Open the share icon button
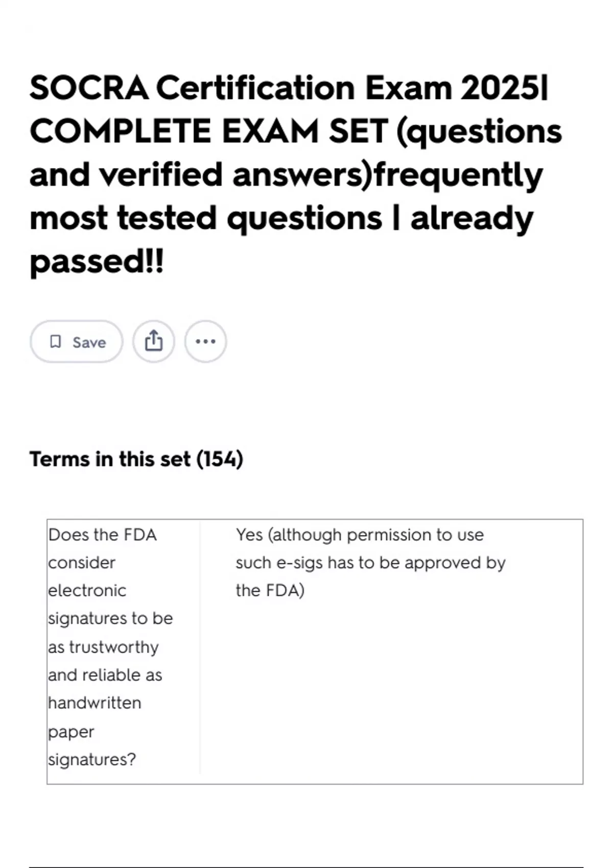The height and width of the screenshot is (868, 613). pos(154,342)
